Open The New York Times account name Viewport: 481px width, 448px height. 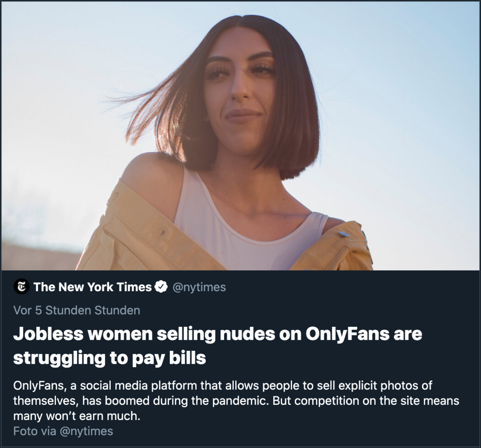pyautogui.click(x=92, y=287)
